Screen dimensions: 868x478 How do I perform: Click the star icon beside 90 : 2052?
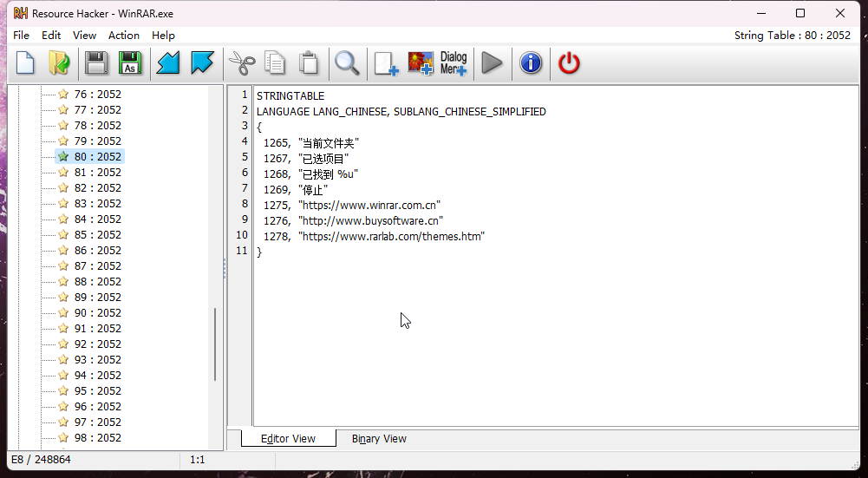pos(63,313)
